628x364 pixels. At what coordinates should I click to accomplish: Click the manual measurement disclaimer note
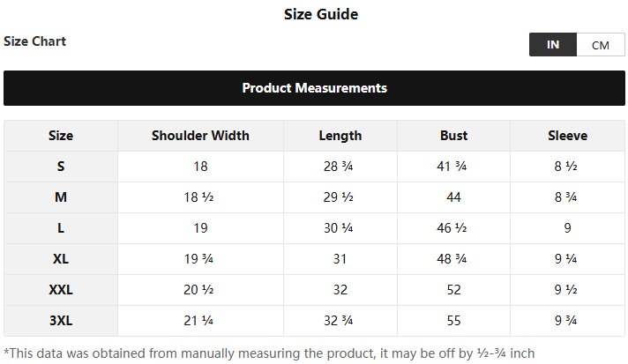[x=269, y=353]
